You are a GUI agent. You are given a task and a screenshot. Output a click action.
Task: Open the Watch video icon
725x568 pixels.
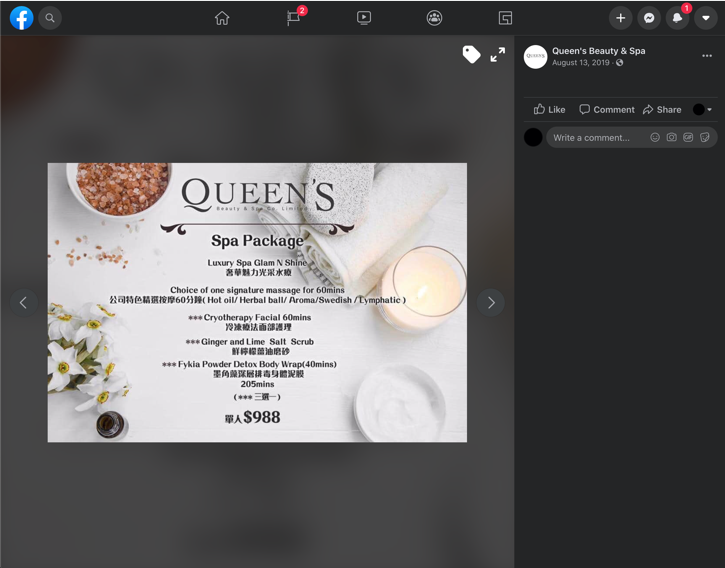tap(364, 18)
